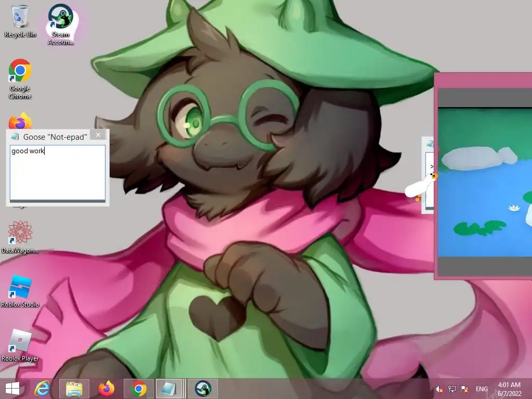This screenshot has width=532, height=399.
Task: Click inside the Not-epad text area
Action: tap(58, 172)
